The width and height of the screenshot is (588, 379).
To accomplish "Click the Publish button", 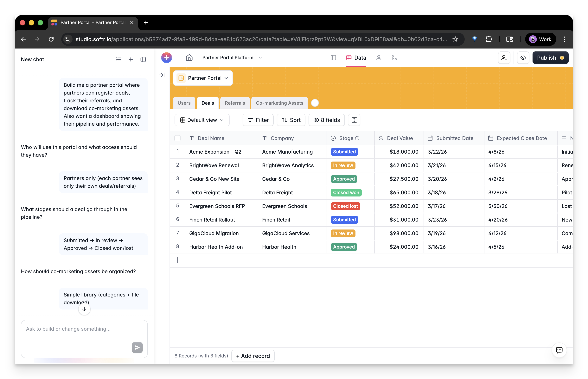I will [x=550, y=58].
